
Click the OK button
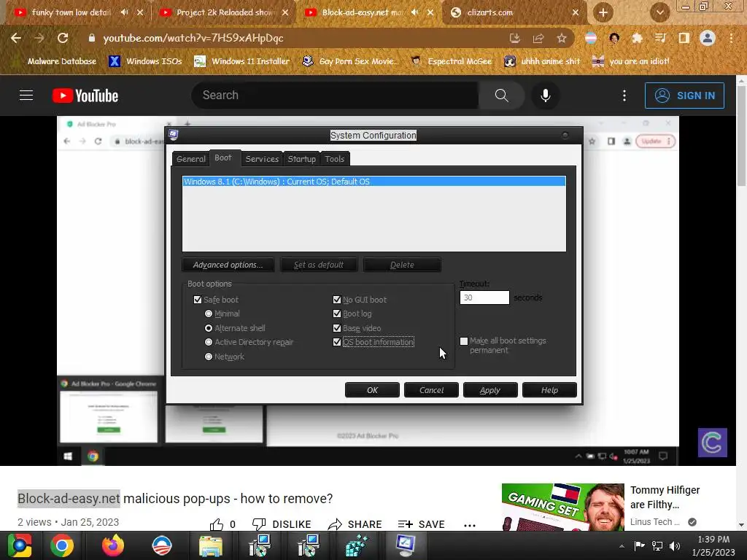[372, 390]
